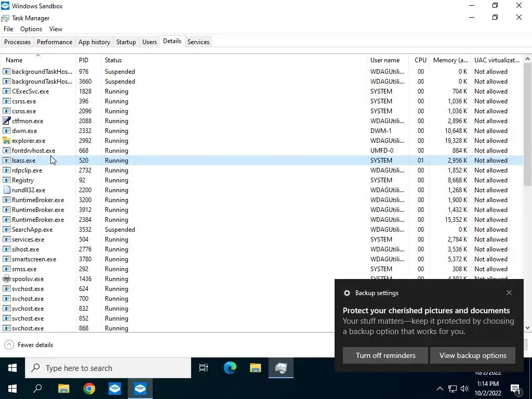Screen dimensions: 532x399
Task: Dismiss the Backup settings notification
Action: (x=509, y=292)
